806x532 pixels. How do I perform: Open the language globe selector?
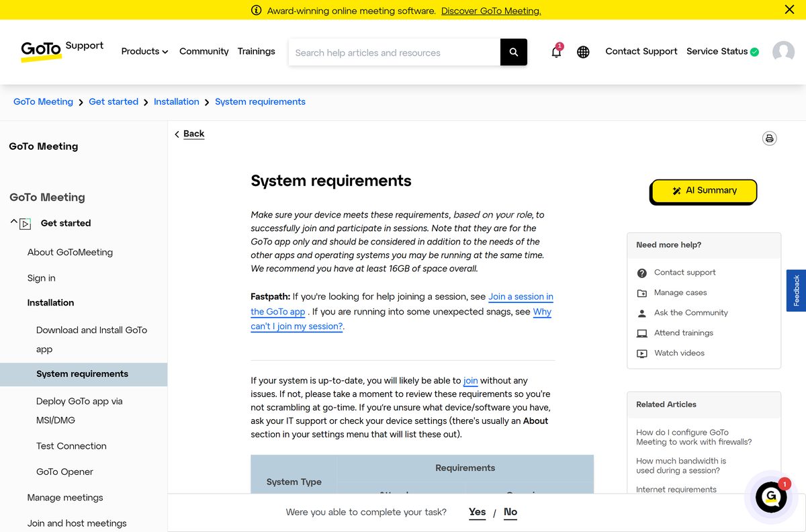tap(583, 52)
